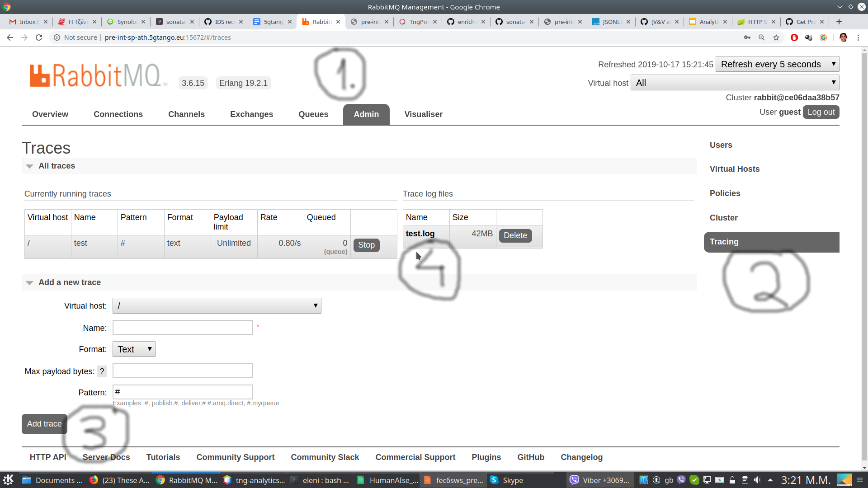868x488 pixels.
Task: Open Cluster in the admin sidebar
Action: pos(723,218)
